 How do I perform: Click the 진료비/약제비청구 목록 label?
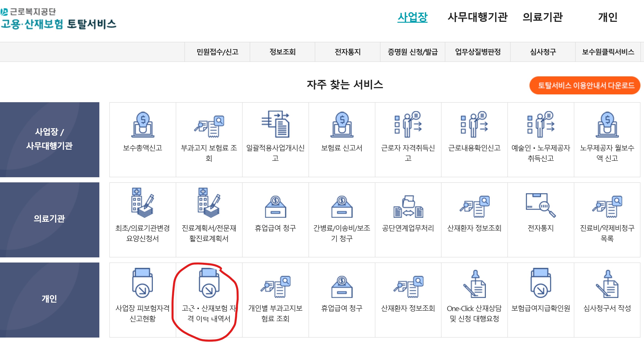(607, 233)
